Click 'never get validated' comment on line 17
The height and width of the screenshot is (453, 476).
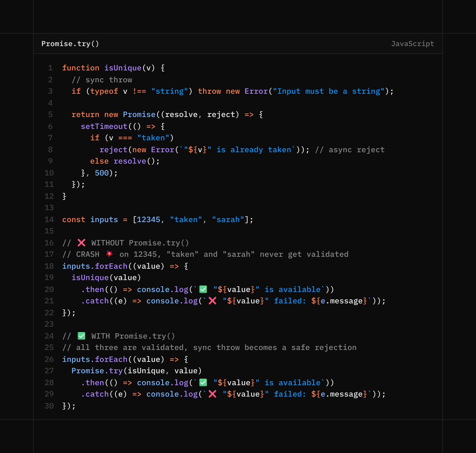[304, 254]
